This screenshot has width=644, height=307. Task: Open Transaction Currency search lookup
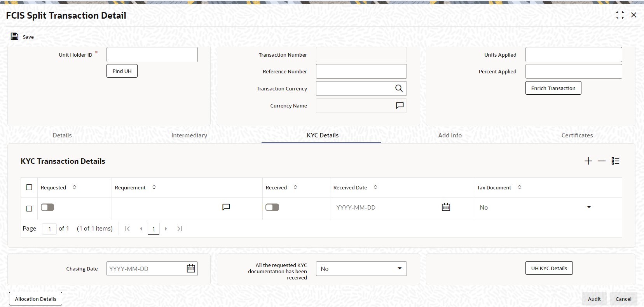click(x=399, y=88)
